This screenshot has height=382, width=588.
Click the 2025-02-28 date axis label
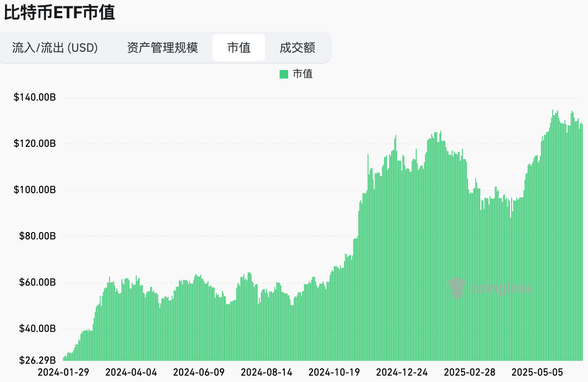click(470, 372)
